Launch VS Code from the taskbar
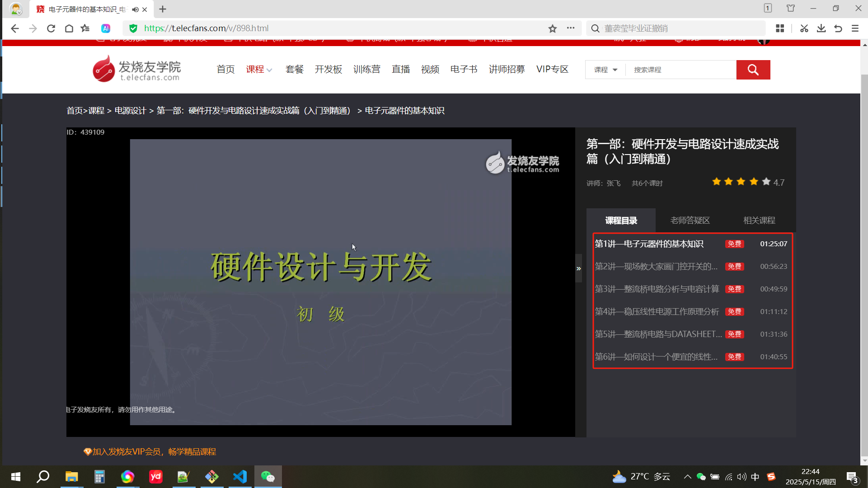868x488 pixels. tap(240, 477)
